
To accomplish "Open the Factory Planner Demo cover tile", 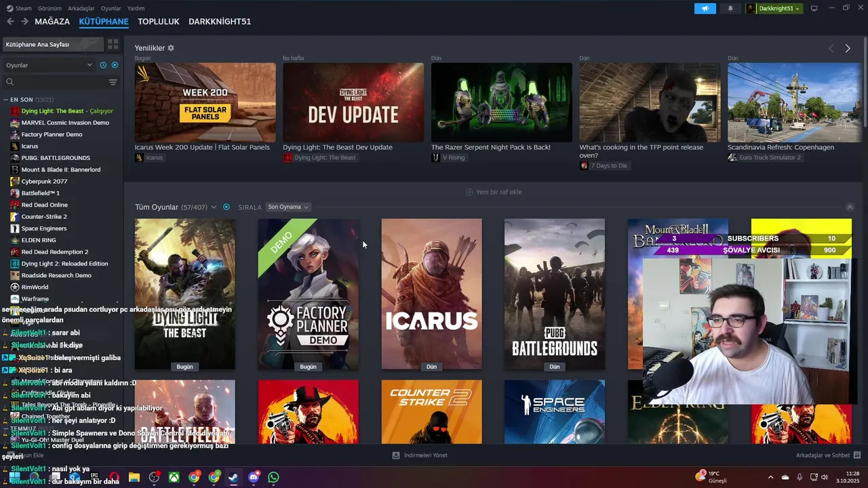I will click(x=308, y=294).
